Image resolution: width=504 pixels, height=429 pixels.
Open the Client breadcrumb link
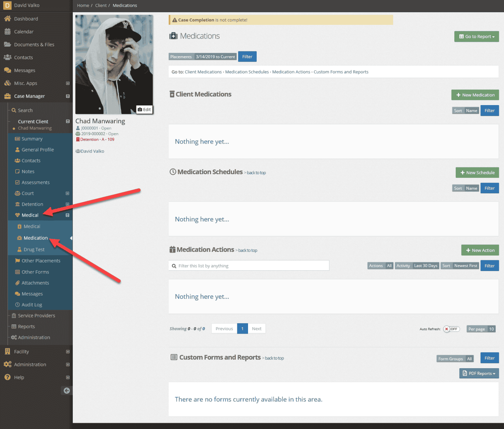[x=101, y=5]
